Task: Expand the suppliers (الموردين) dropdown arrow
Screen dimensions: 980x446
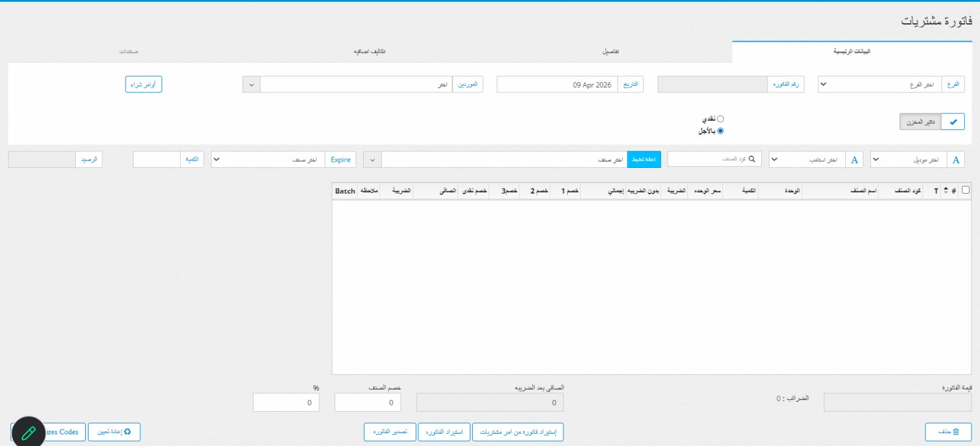Action: (252, 85)
